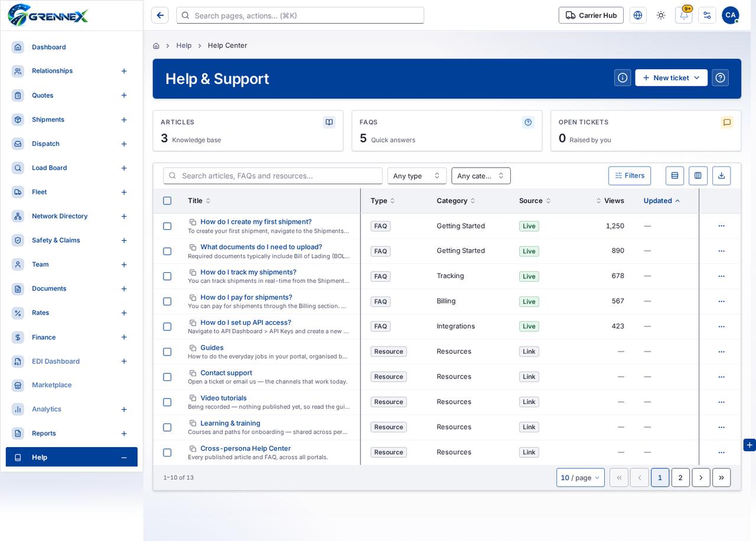756x541 pixels.
Task: Click the 'Search pages, actions...' field
Action: coord(300,15)
